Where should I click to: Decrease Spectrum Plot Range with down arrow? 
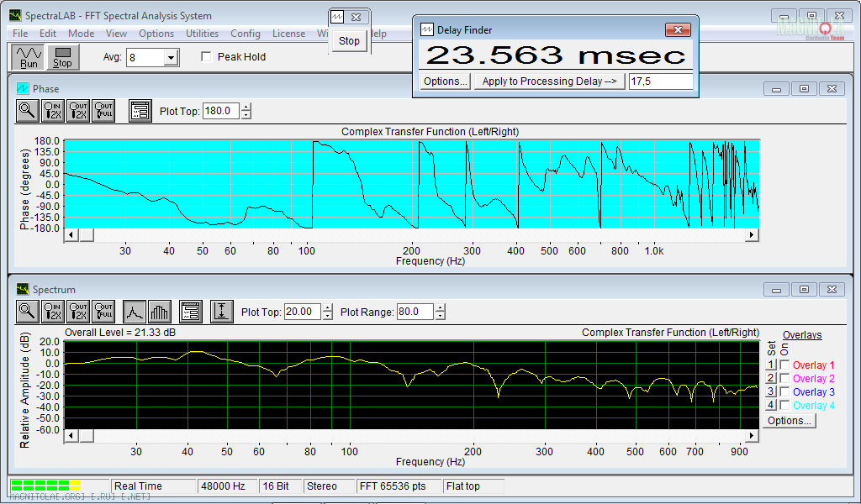(441, 316)
